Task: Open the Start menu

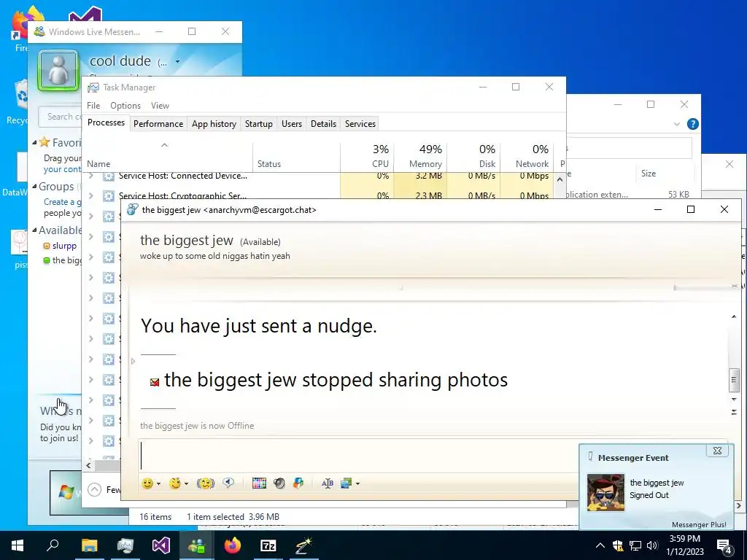Action: pyautogui.click(x=18, y=545)
